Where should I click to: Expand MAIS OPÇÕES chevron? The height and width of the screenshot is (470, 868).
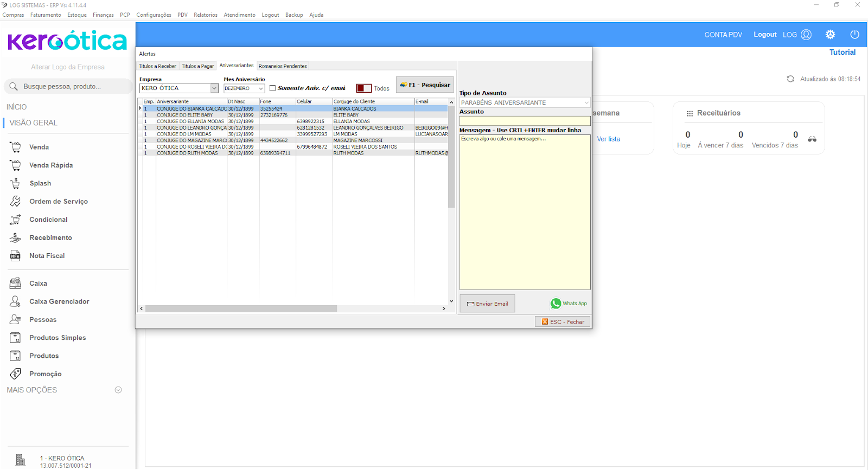118,390
